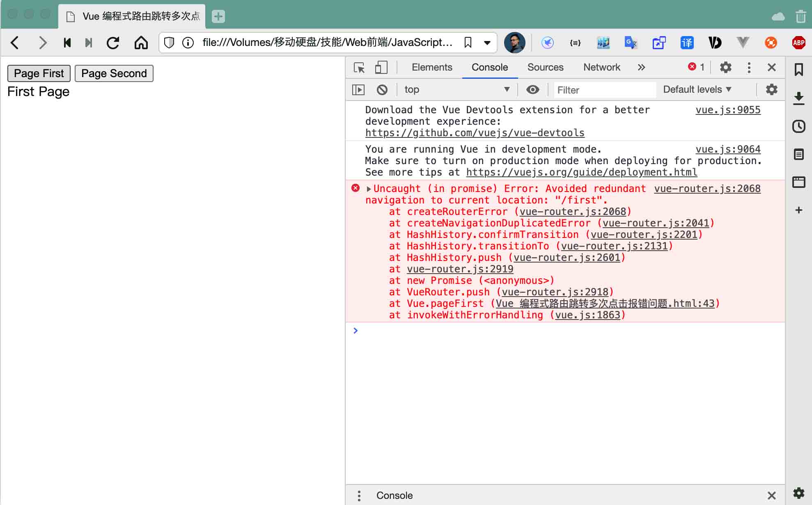Image resolution: width=812 pixels, height=505 pixels.
Task: Activate the DevTools element inspector tool
Action: click(x=359, y=67)
